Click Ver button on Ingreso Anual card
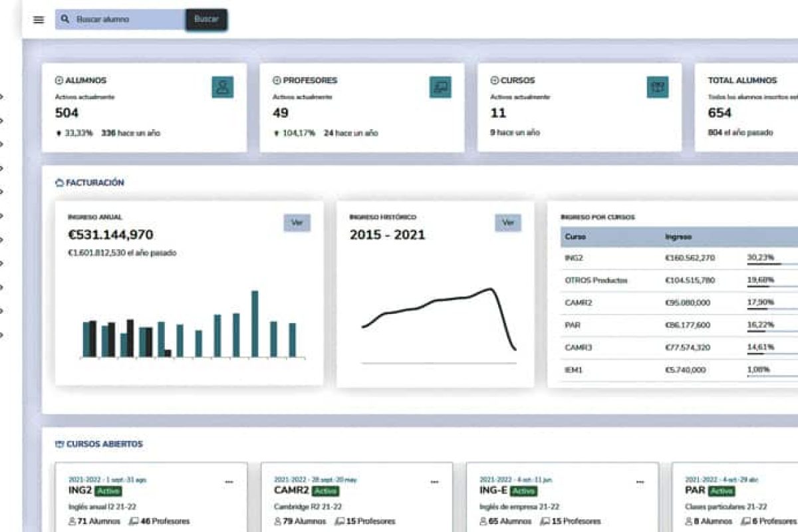This screenshot has height=532, width=798. point(297,223)
